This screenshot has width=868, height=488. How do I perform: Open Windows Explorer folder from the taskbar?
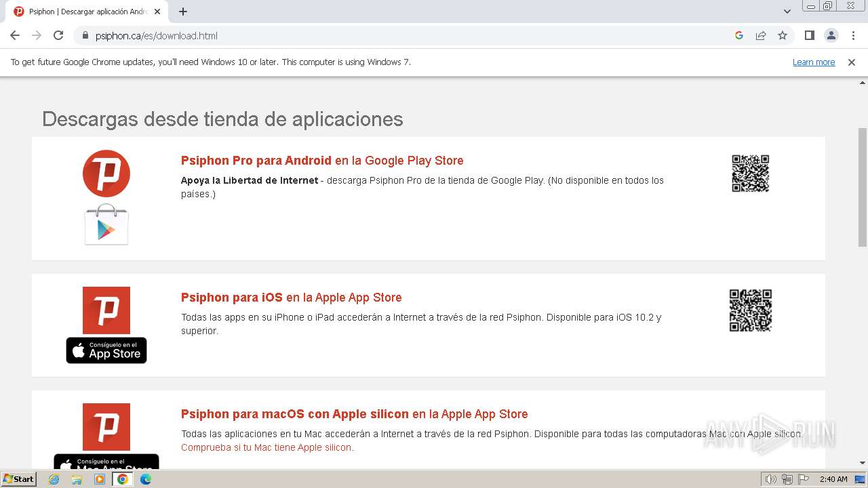coord(77,479)
